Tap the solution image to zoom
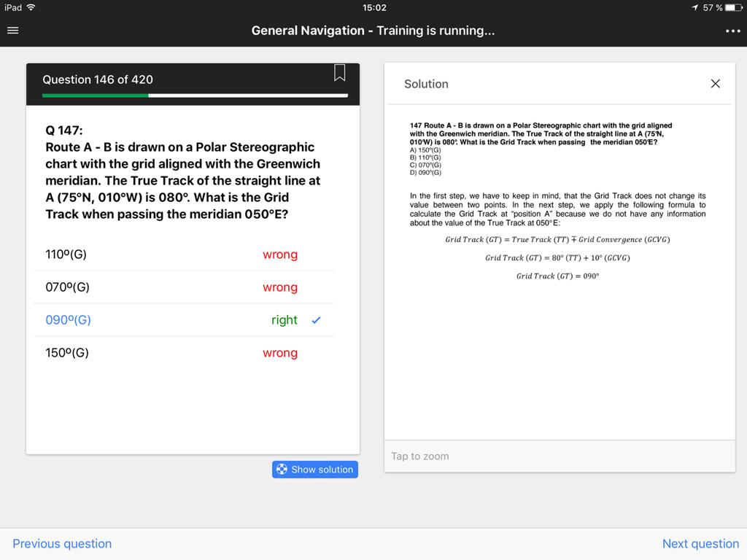This screenshot has height=560, width=747. pyautogui.click(x=560, y=455)
